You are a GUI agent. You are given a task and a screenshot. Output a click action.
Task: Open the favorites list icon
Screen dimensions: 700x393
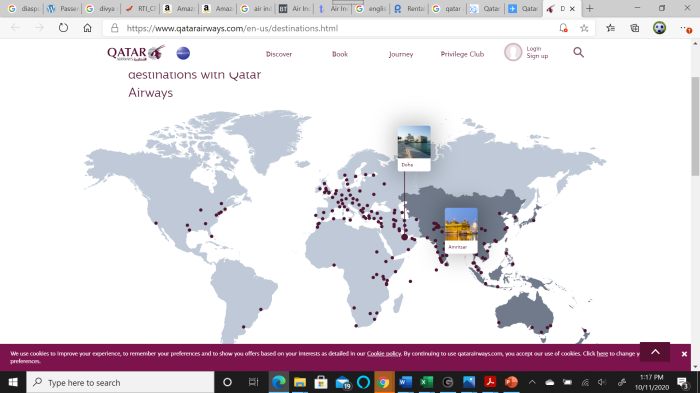tap(611, 28)
